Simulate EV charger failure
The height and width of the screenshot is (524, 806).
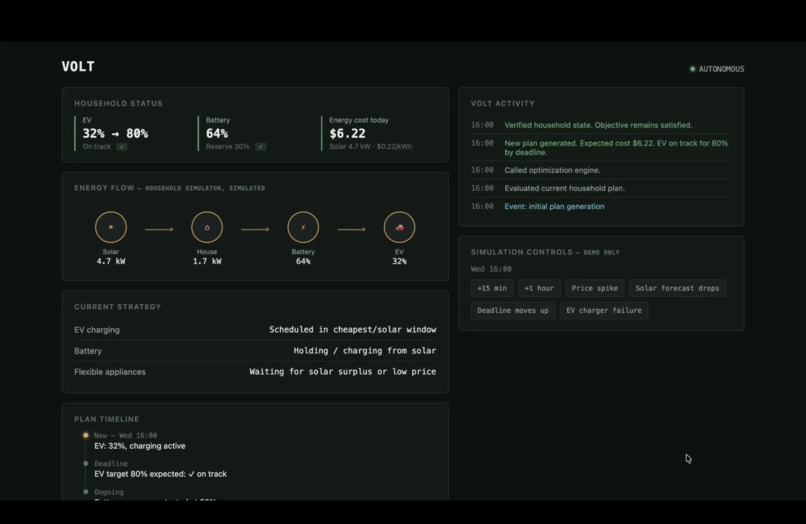[x=603, y=310]
